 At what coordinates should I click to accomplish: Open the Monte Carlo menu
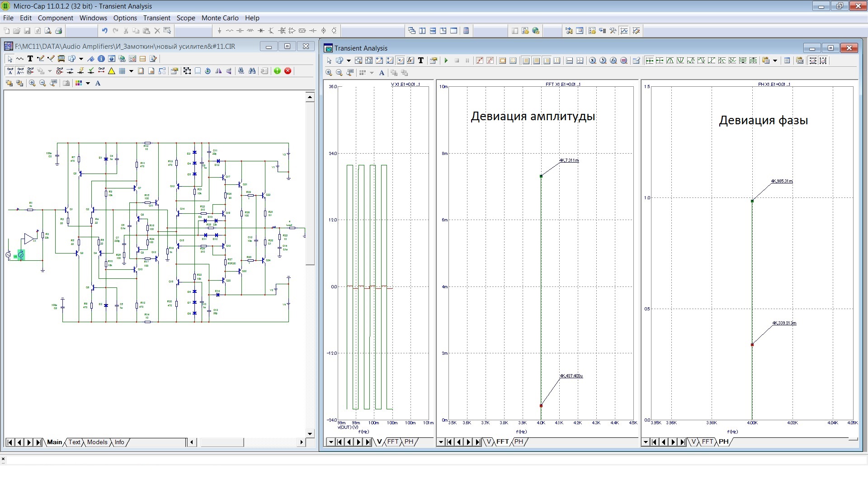[x=220, y=18]
